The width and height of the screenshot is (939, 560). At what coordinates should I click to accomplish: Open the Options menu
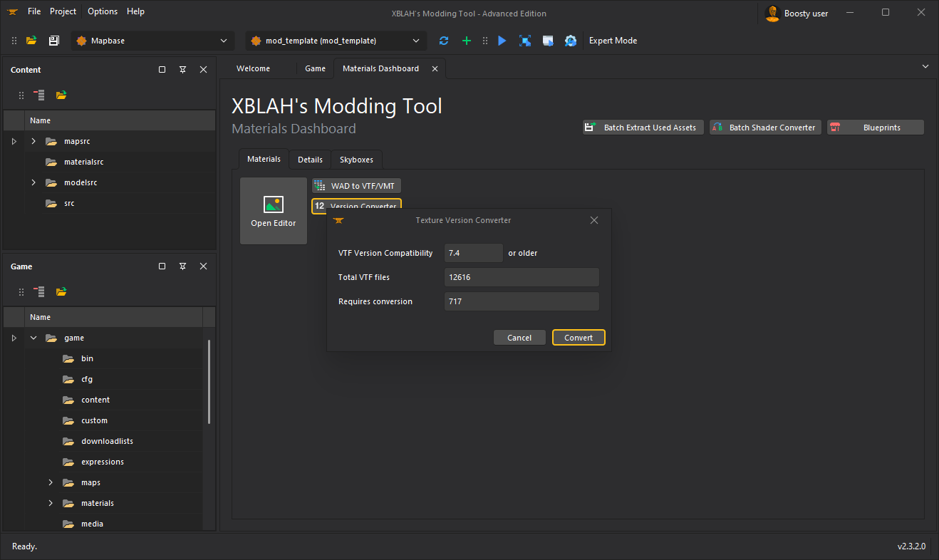(x=103, y=11)
